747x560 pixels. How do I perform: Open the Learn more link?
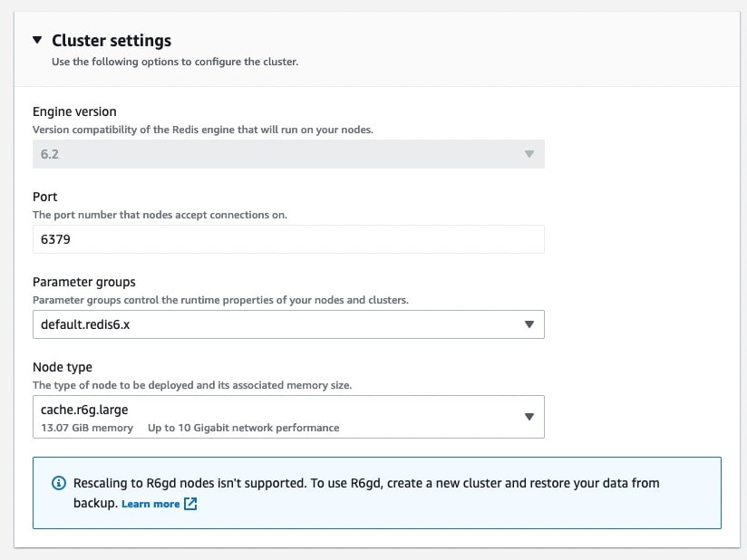(x=150, y=504)
